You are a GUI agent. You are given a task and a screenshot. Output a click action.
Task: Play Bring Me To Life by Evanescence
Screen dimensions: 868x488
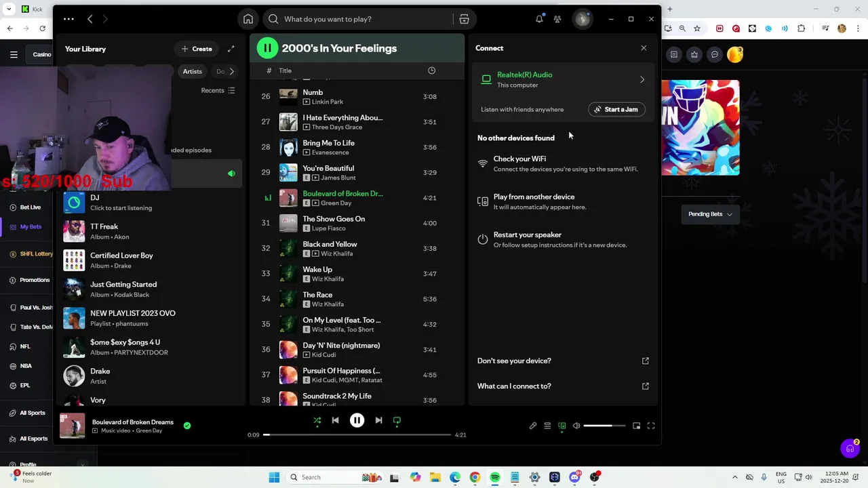click(356, 147)
